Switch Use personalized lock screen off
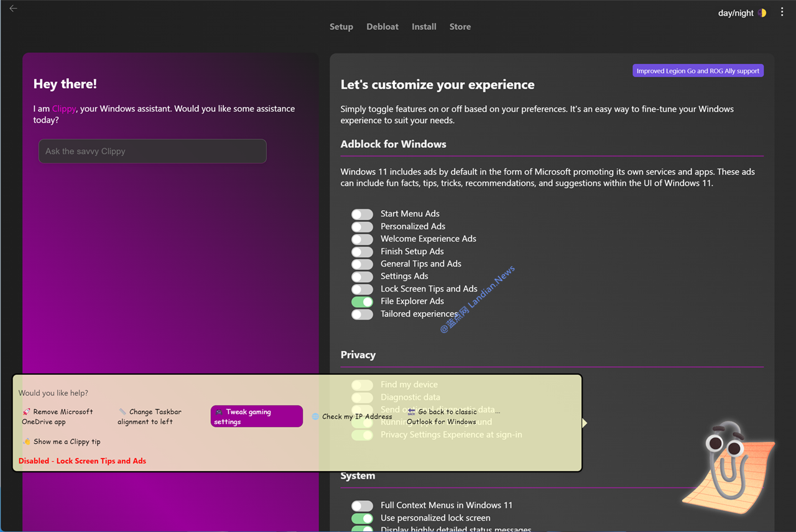Viewport: 796px width, 532px height. pyautogui.click(x=362, y=518)
